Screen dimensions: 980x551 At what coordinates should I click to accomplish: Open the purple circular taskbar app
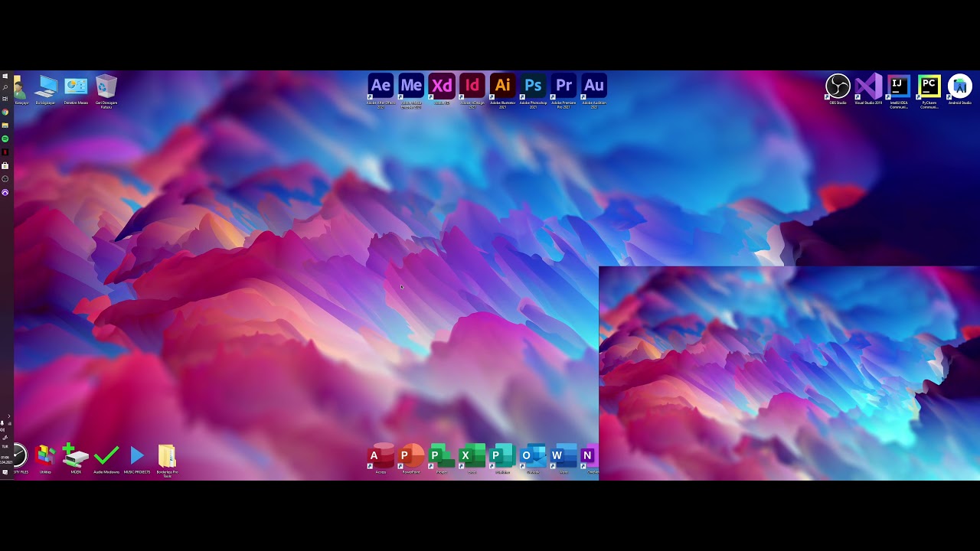click(x=5, y=192)
